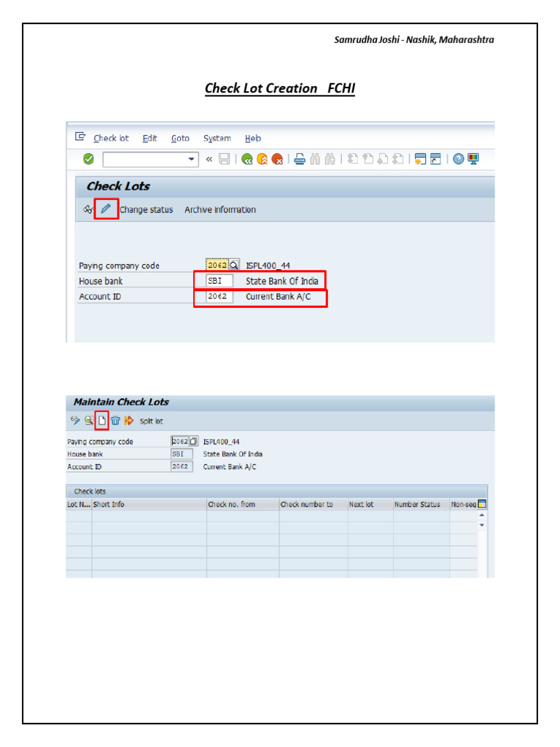The image size is (560, 747).
Task: Click the table scroll down arrow
Action: [482, 525]
